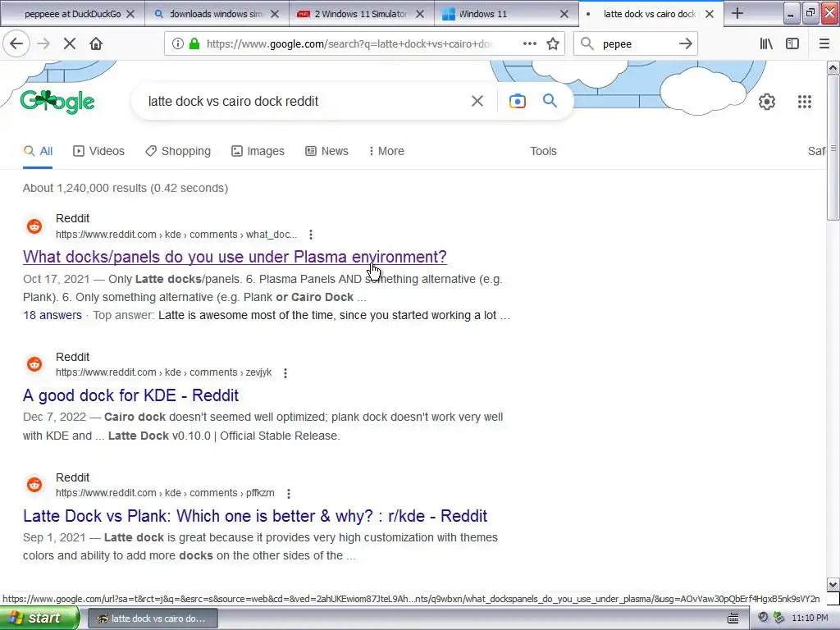This screenshot has width=840, height=630.
Task: Select latte dock taskbar window button
Action: (152, 619)
